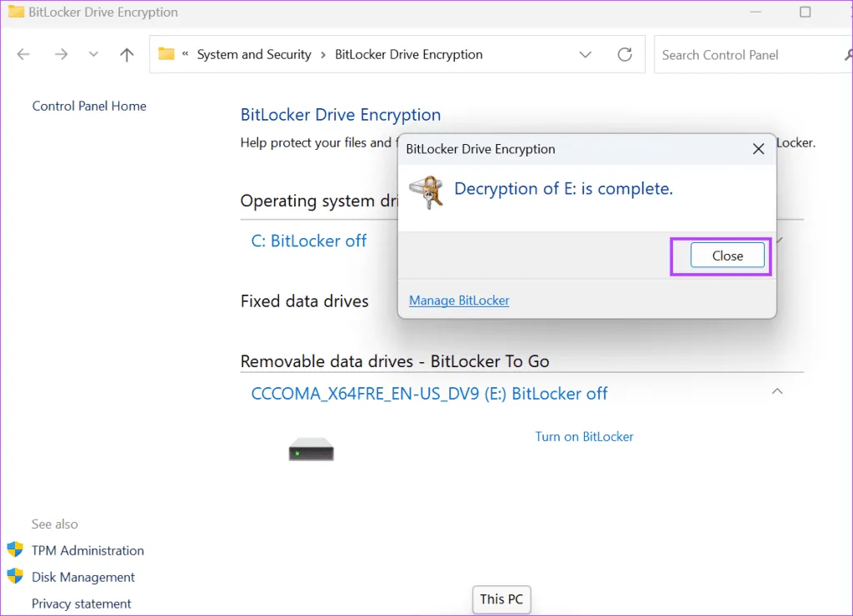Image resolution: width=853 pixels, height=616 pixels.
Task: Go up one folder level
Action: (127, 55)
